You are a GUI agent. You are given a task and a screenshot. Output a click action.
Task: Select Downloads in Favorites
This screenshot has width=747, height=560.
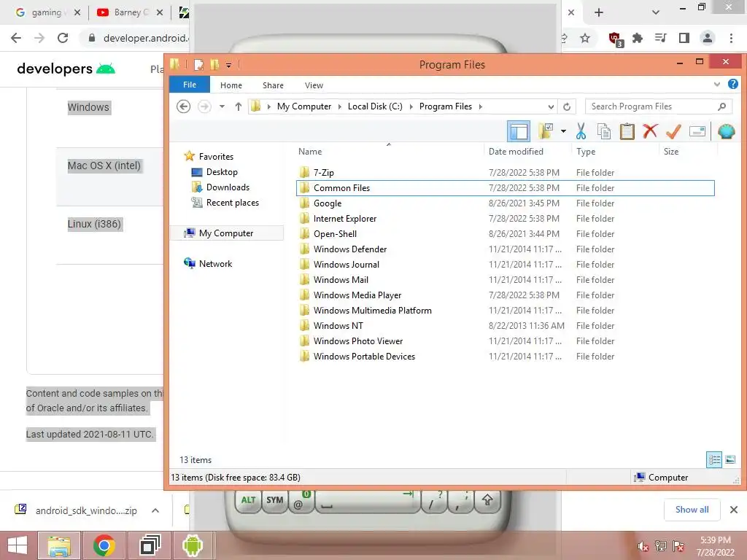(228, 187)
